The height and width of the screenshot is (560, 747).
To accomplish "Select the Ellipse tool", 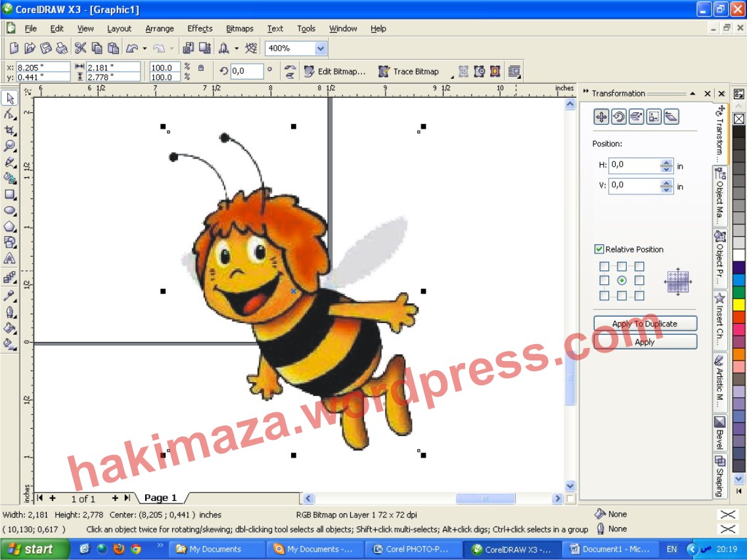I will [10, 211].
